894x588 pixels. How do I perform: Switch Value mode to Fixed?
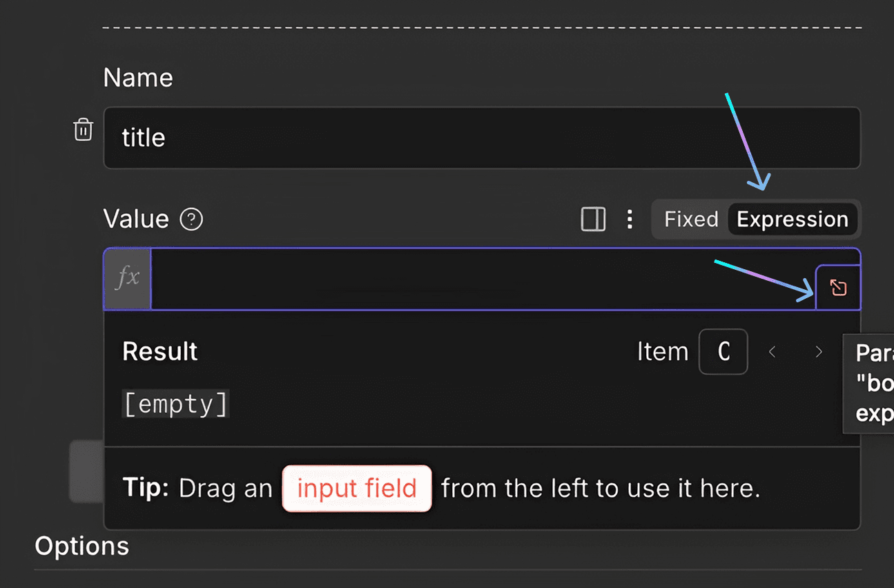pos(691,219)
